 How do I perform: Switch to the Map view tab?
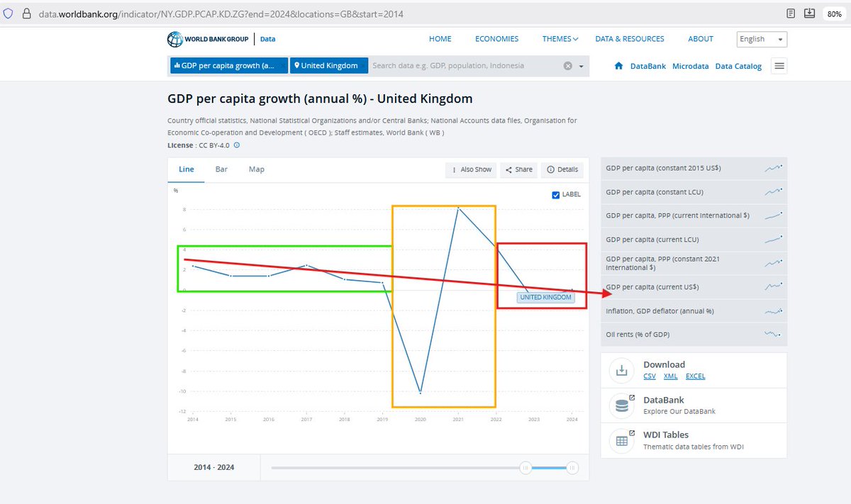tap(256, 169)
